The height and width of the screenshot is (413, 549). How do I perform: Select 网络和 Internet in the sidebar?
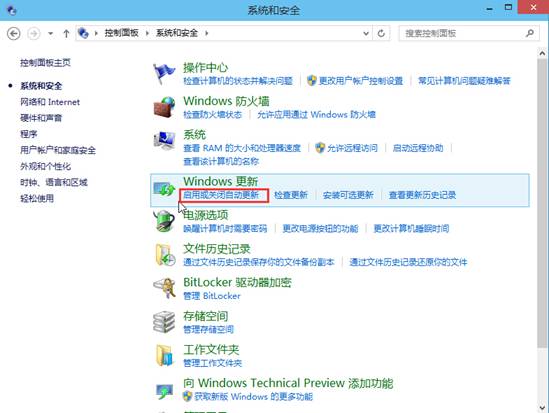[x=50, y=102]
